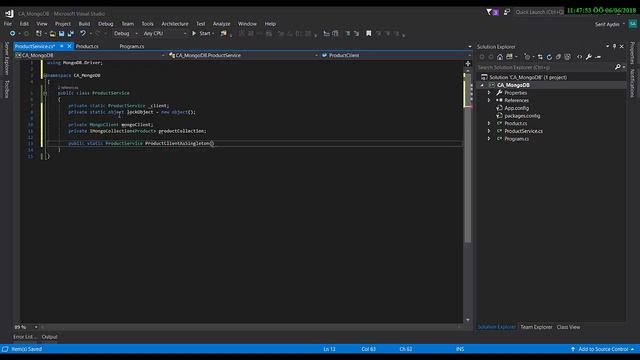
Task: Click the feedback icon beside Quick Launch
Action: point(507,12)
